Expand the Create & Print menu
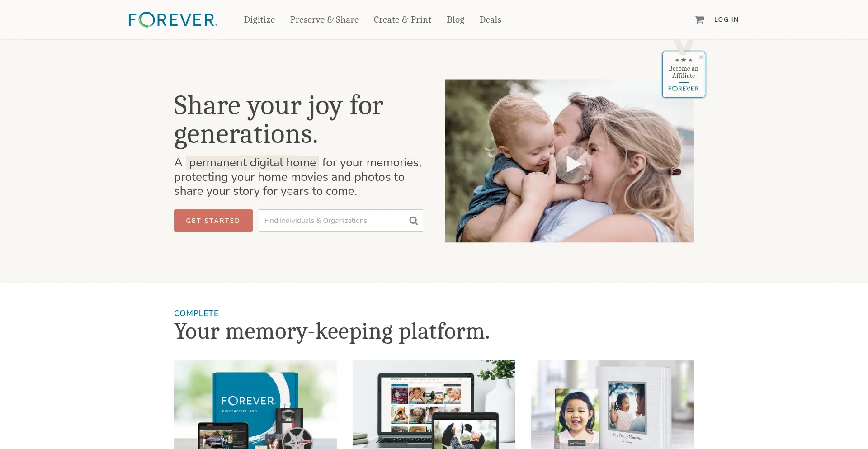868x449 pixels. [402, 19]
